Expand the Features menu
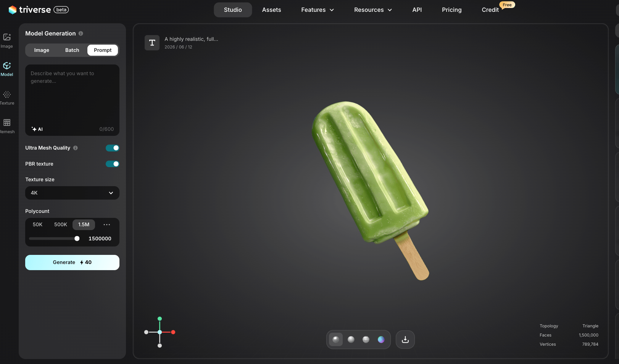 [x=318, y=10]
